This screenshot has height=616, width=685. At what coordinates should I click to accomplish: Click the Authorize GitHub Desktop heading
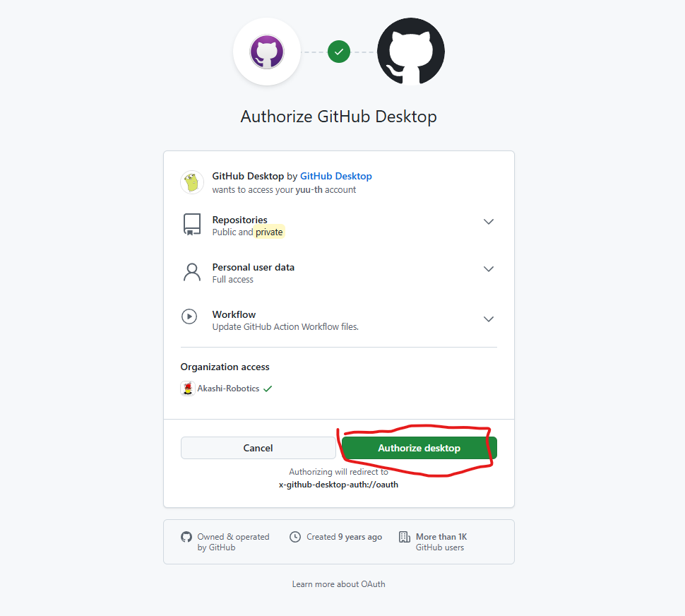(338, 117)
